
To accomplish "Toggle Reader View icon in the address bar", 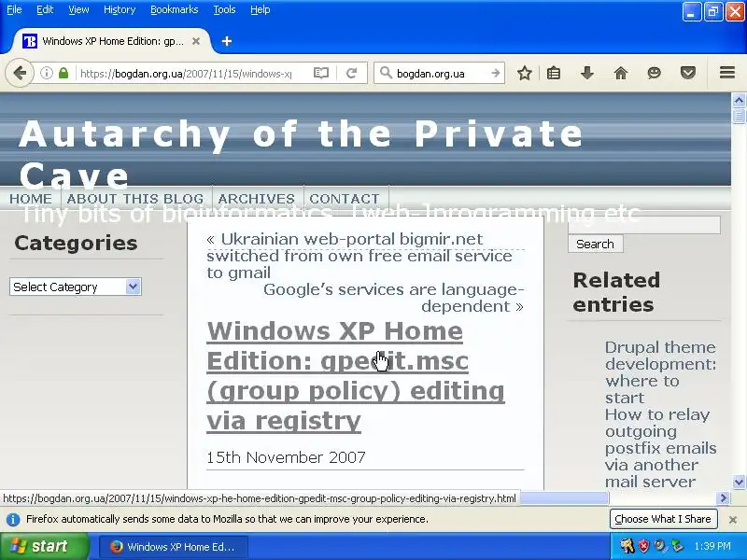I will tap(321, 74).
